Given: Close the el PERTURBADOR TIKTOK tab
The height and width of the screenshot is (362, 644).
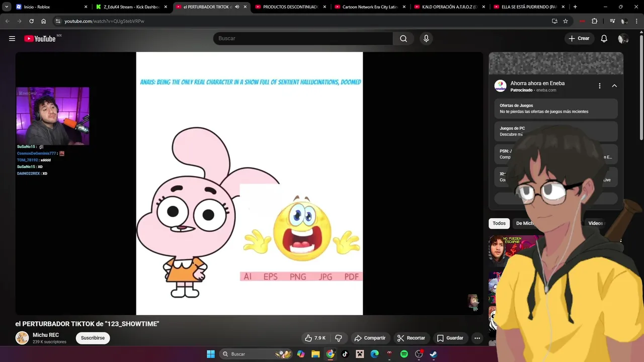Looking at the screenshot, I should tap(245, 7).
